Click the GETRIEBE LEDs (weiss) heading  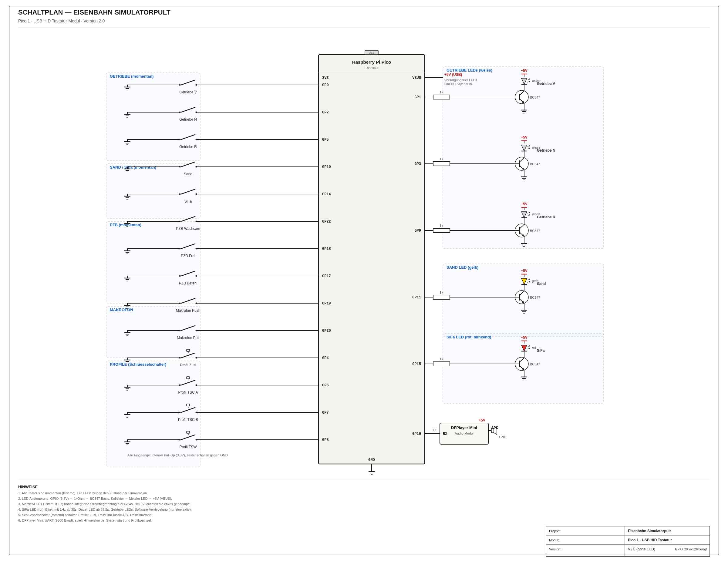(469, 70)
